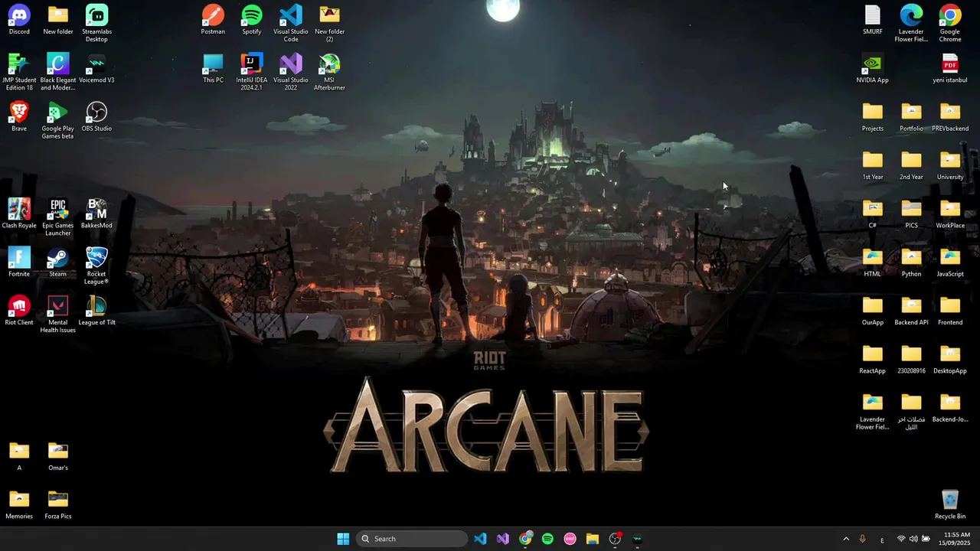Screen dimensions: 980x551
Task: Click the microphone tray icon
Action: pos(863,539)
